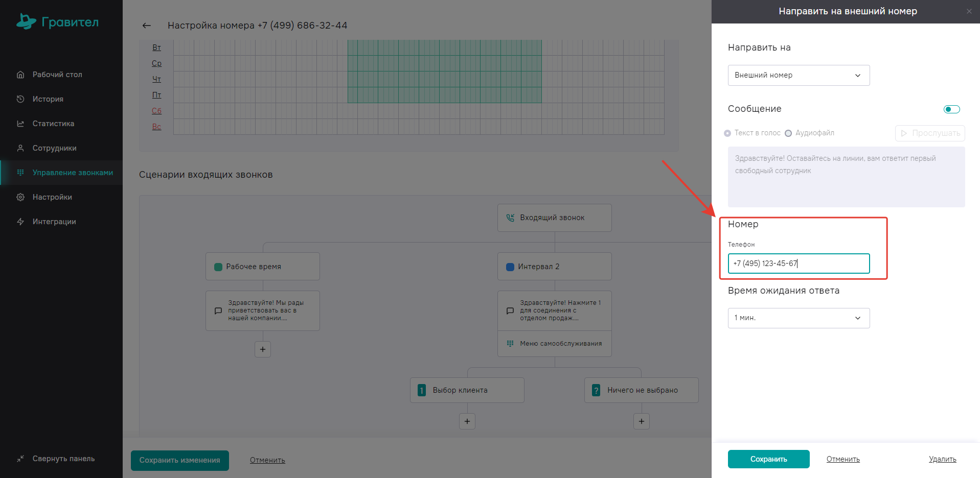Click the incoming call phone icon
The image size is (980, 478).
[x=510, y=218]
